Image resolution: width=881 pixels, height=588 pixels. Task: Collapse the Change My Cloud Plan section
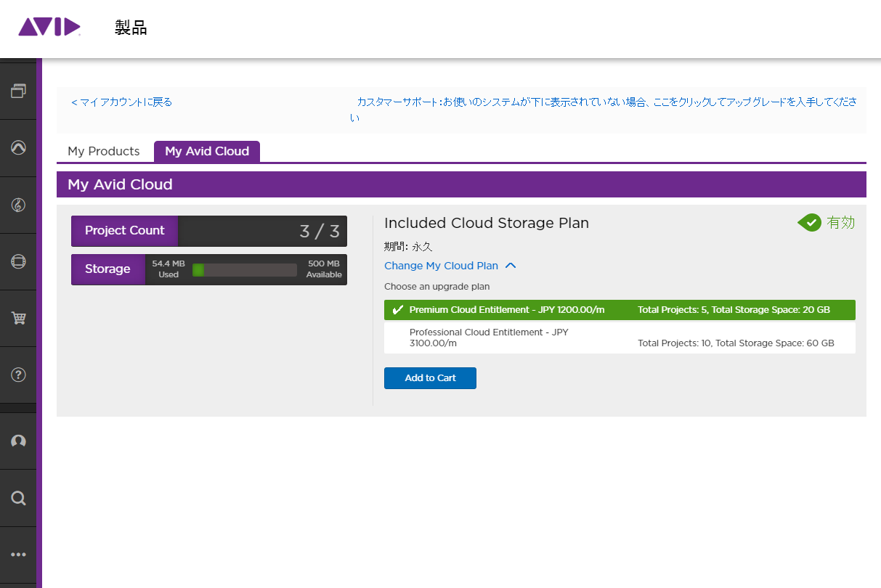tap(450, 266)
